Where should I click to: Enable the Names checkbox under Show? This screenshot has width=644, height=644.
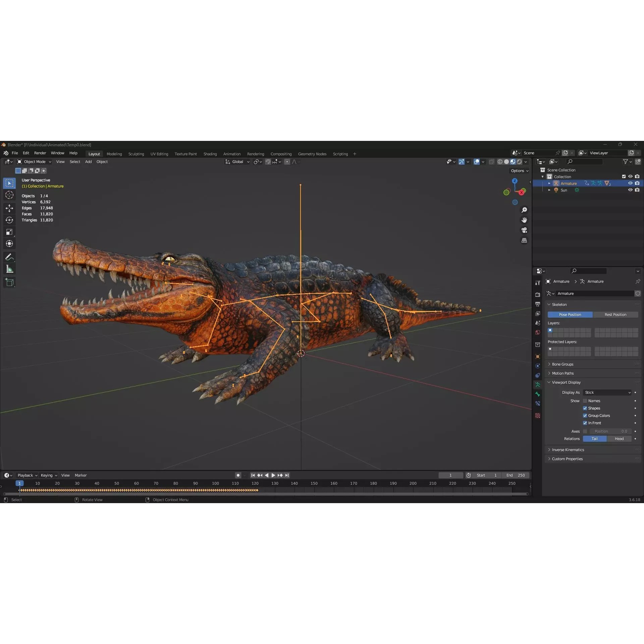[585, 400]
